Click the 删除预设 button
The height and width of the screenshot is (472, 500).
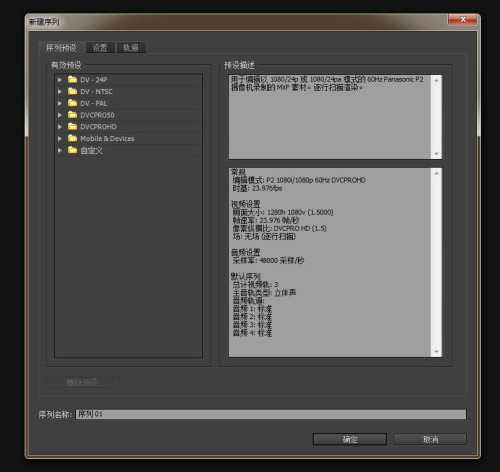coord(82,382)
